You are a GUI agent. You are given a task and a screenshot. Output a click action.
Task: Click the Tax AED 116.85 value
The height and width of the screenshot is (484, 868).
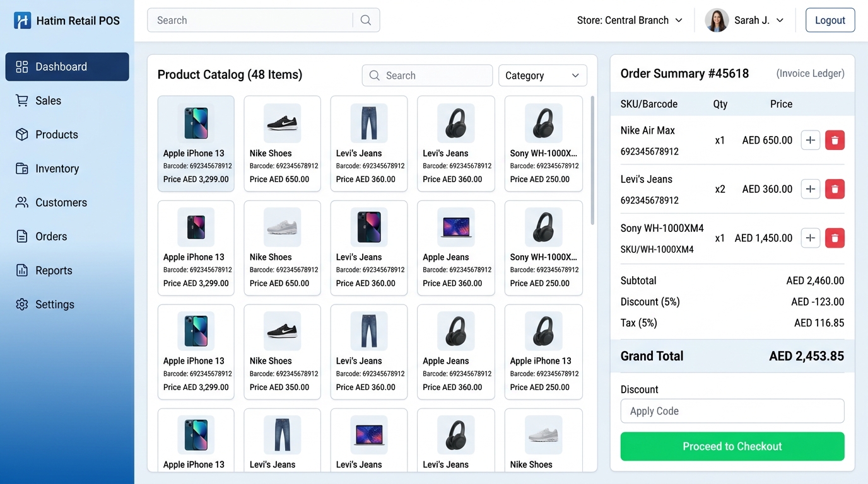(x=819, y=323)
